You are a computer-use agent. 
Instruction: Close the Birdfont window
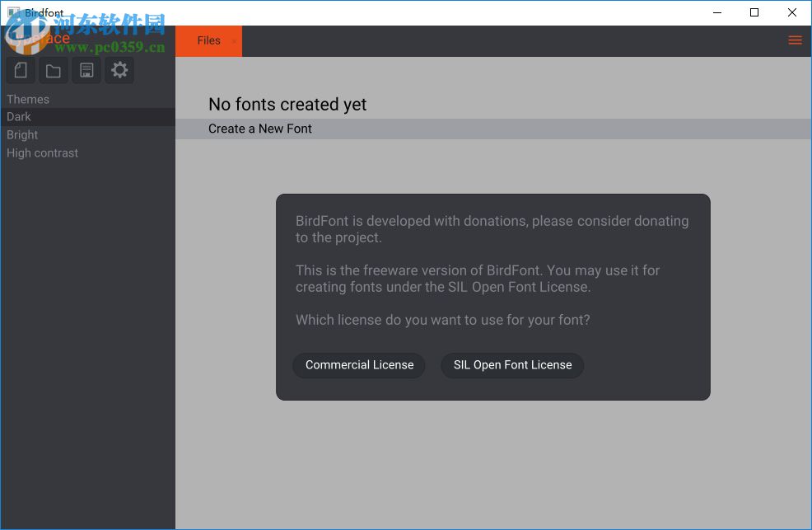(792, 12)
